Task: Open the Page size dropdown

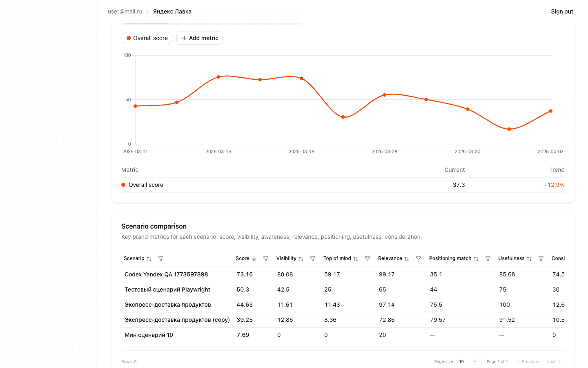Action: click(468, 361)
